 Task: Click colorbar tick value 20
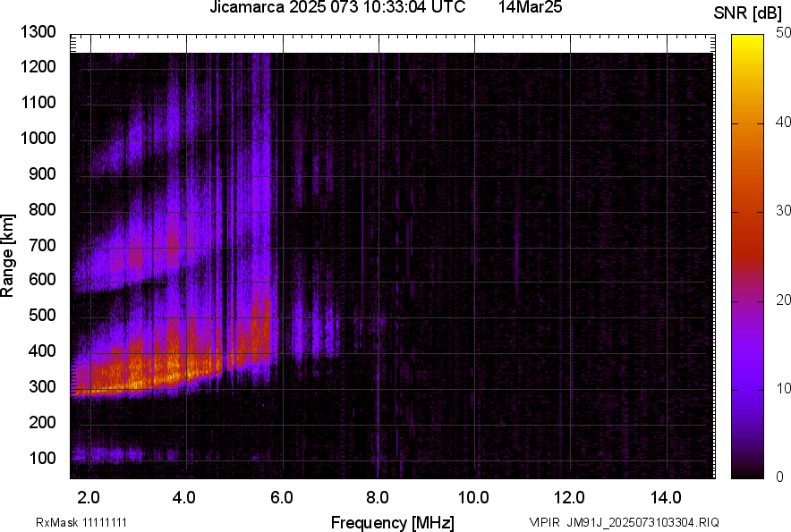pos(783,300)
